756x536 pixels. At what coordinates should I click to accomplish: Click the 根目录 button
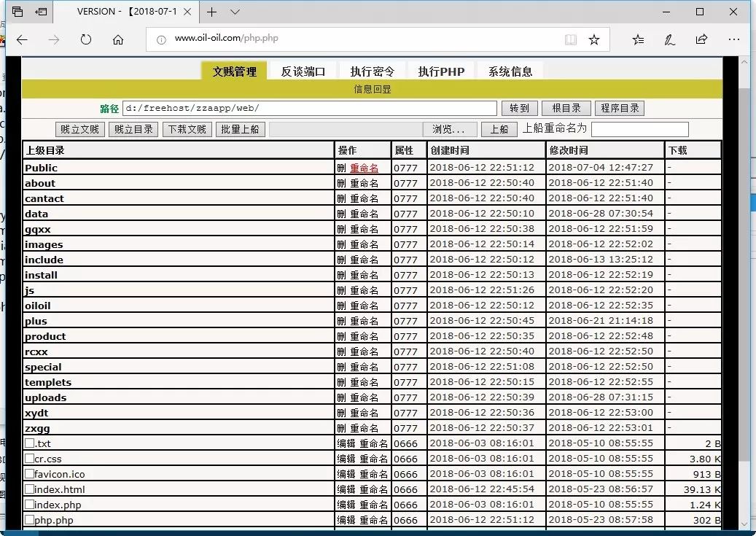point(566,108)
